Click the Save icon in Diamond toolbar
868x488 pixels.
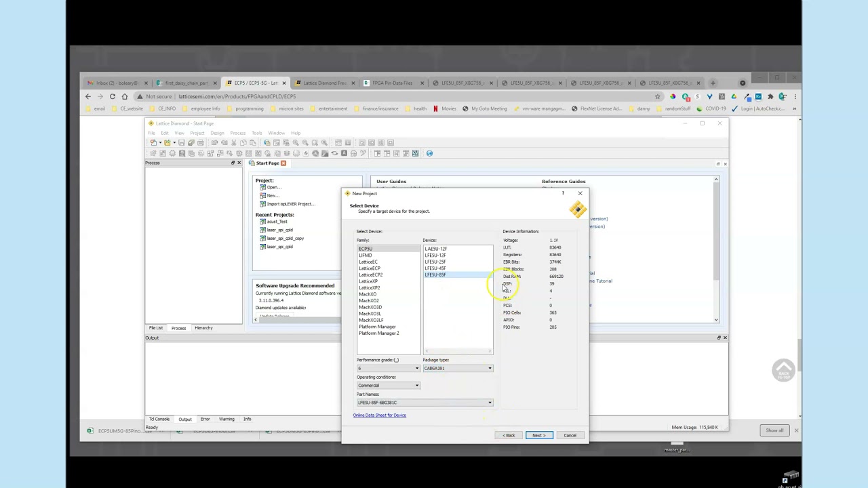coord(182,142)
